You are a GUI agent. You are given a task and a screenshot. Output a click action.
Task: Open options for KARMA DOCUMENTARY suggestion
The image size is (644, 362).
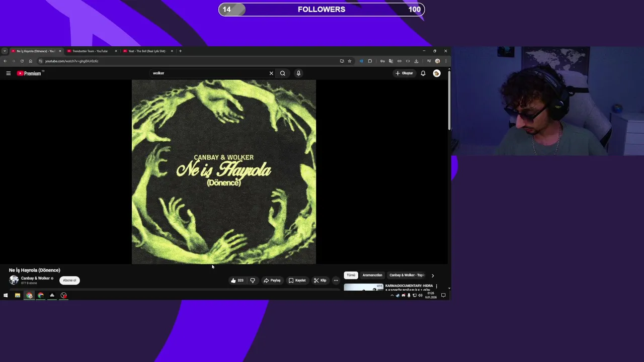(x=436, y=286)
